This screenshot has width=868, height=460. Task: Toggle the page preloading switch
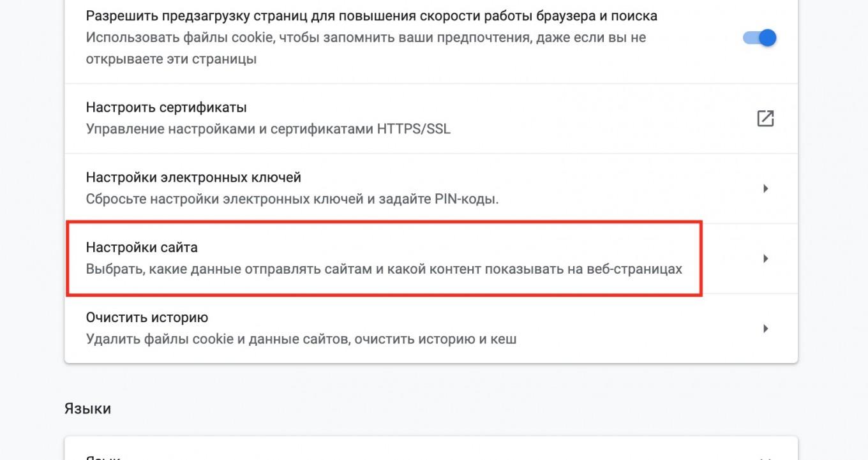760,38
